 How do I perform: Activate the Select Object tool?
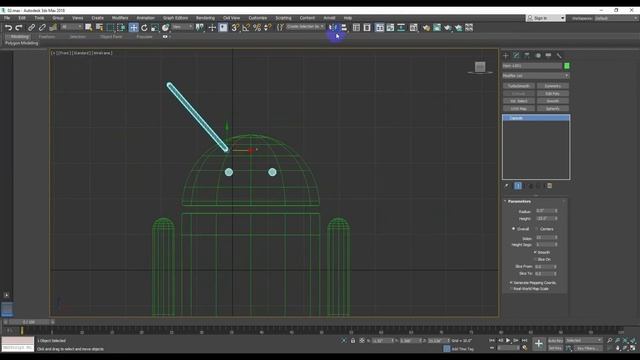tap(89, 27)
